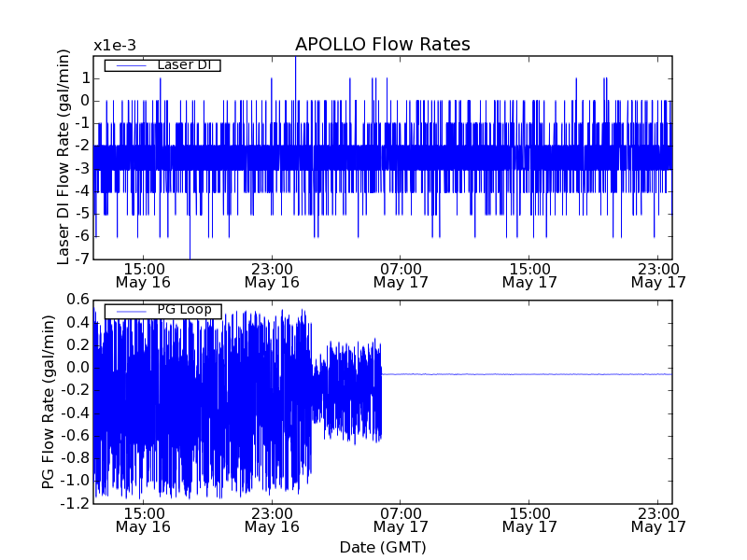Click the -1.2 y-axis tick on lower plot
Image resolution: width=747 pixels, height=560 pixels.
[x=75, y=504]
